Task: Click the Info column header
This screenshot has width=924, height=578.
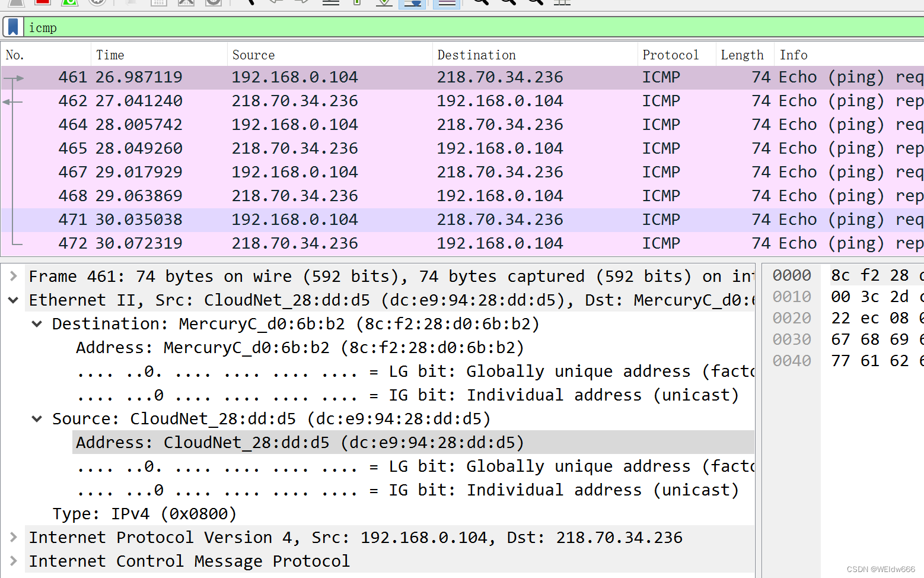Action: pyautogui.click(x=849, y=55)
